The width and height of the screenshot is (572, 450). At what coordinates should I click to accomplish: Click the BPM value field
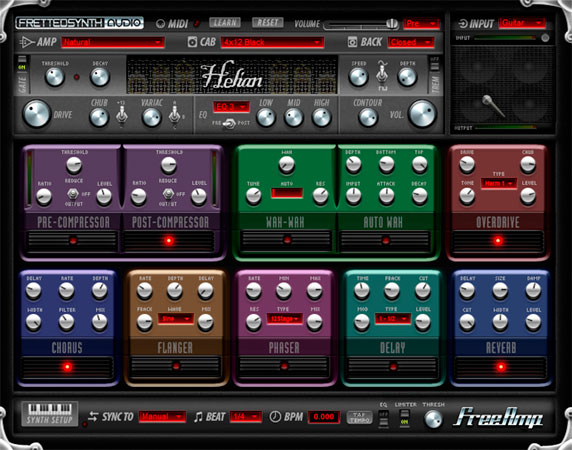pyautogui.click(x=324, y=417)
